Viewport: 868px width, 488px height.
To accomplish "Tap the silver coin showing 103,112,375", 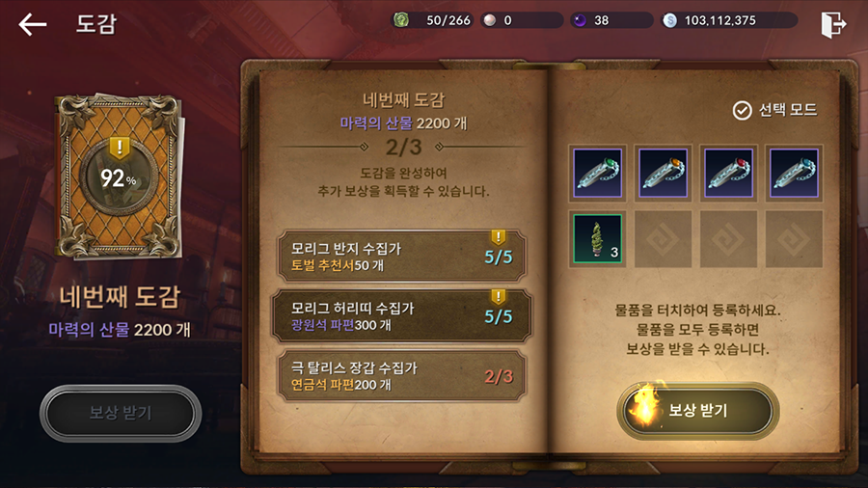I will (670, 20).
